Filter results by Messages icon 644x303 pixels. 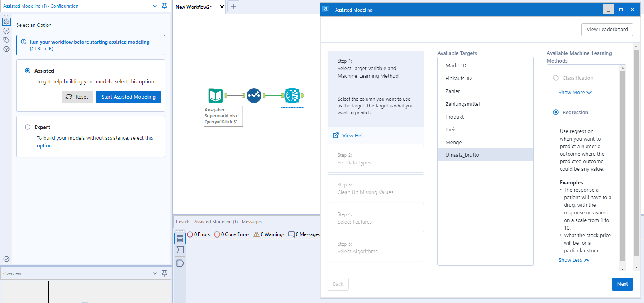[x=292, y=234]
